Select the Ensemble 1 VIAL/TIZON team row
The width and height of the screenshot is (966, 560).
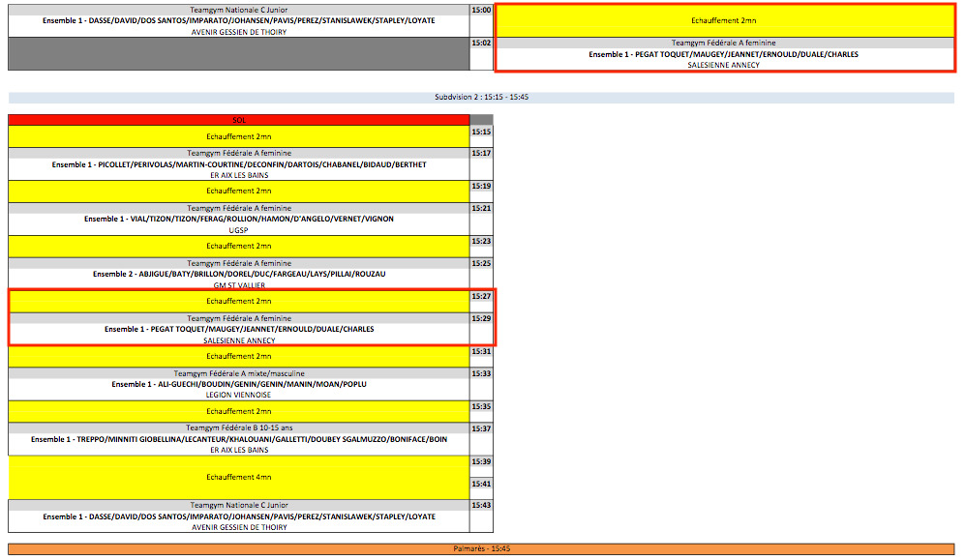click(x=238, y=219)
